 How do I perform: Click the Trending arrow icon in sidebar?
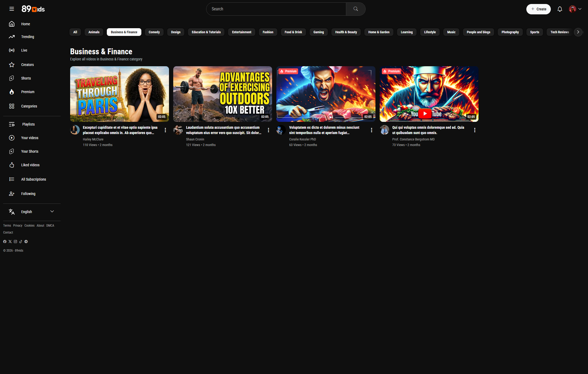tap(12, 37)
